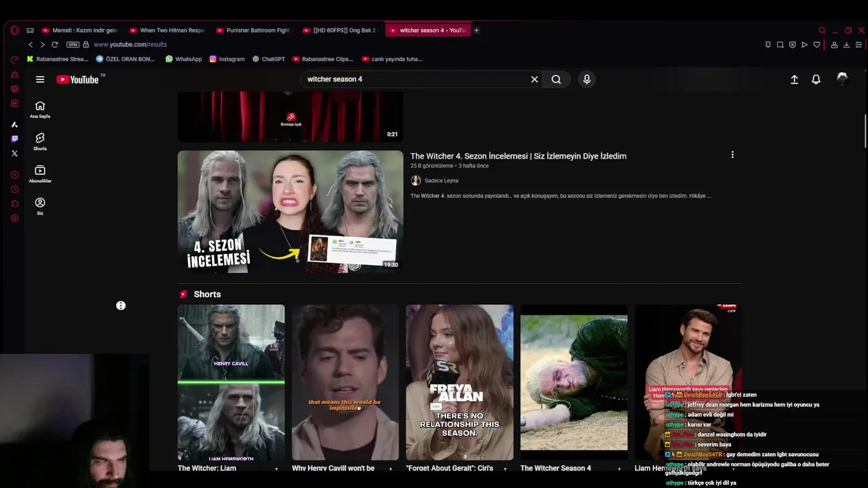The width and height of the screenshot is (868, 488).
Task: Open Twitch from the Opera sidebar
Action: point(15,139)
